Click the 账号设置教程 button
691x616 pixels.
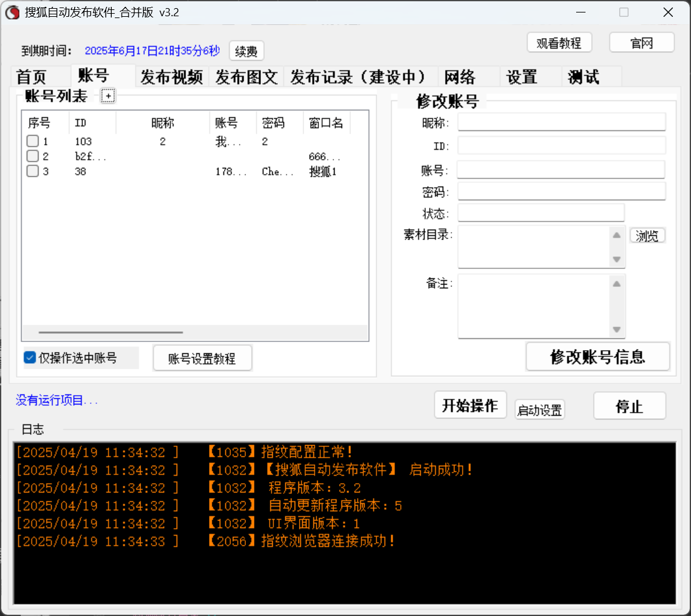202,358
